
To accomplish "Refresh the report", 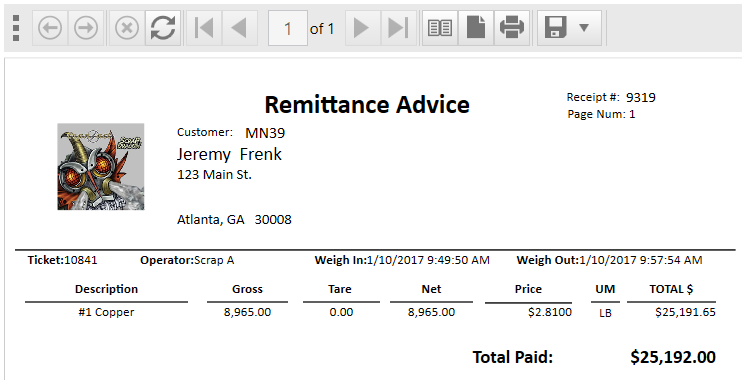I will 163,28.
